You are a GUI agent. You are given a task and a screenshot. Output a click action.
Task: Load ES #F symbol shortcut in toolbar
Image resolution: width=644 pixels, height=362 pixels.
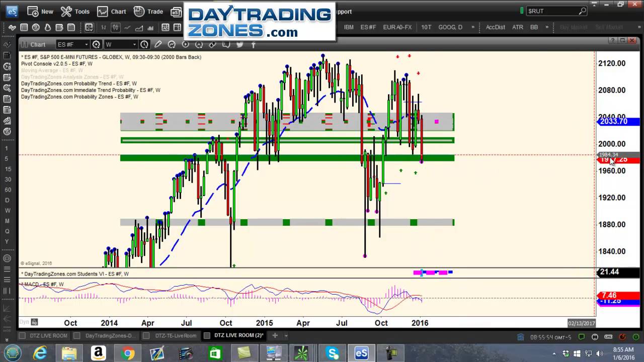[x=368, y=27]
